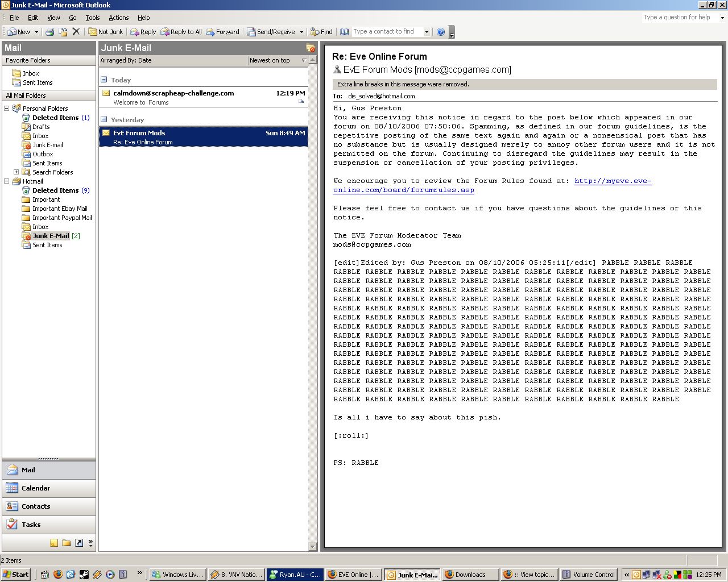Toggle the Newest on top sort order

278,60
